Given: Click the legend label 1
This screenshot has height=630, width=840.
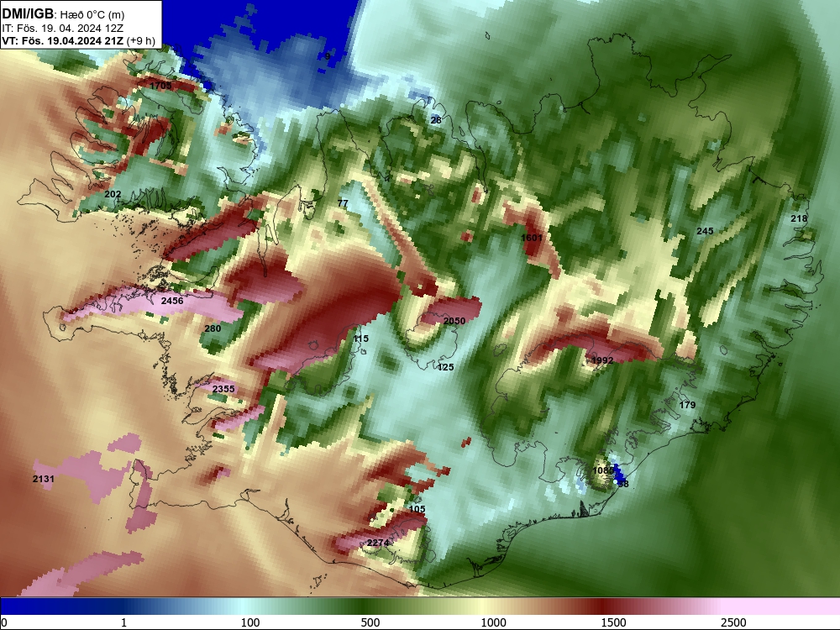Looking at the screenshot, I should pyautogui.click(x=123, y=622).
